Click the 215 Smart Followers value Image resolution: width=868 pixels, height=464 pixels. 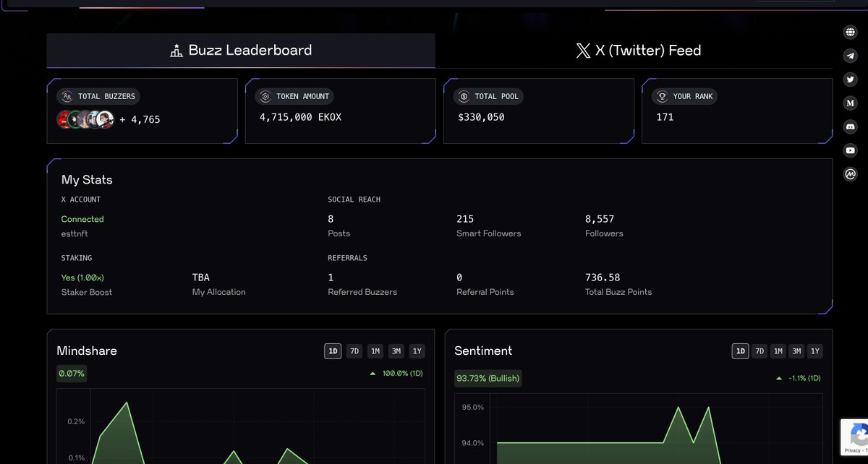pyautogui.click(x=465, y=218)
